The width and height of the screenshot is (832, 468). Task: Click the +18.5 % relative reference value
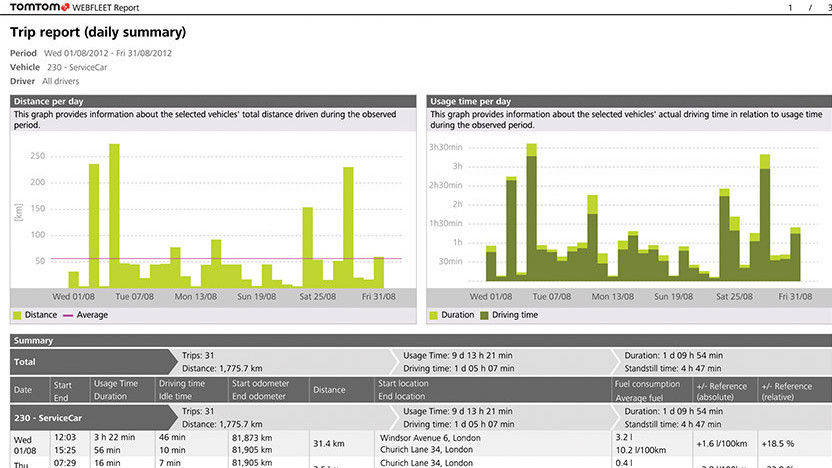777,443
